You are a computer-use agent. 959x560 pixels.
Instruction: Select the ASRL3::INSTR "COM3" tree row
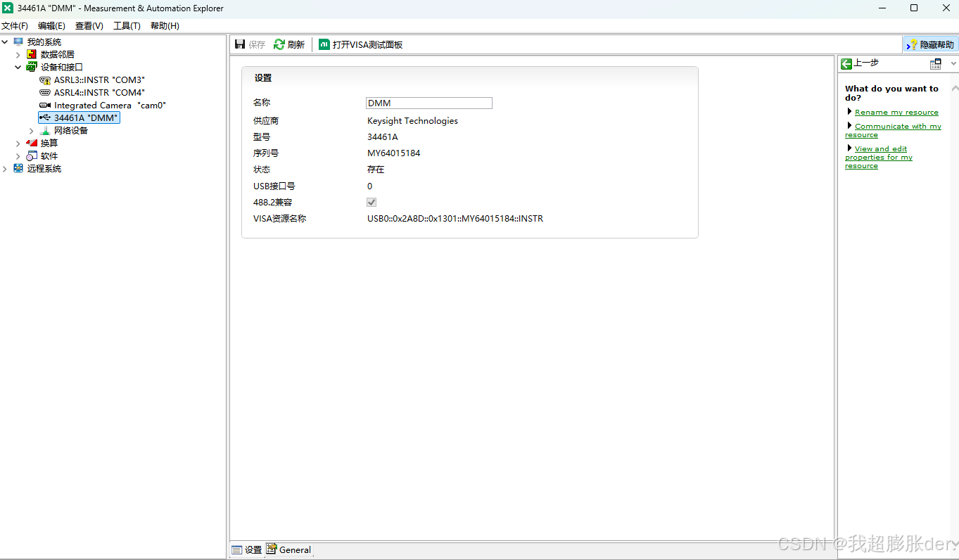point(99,80)
